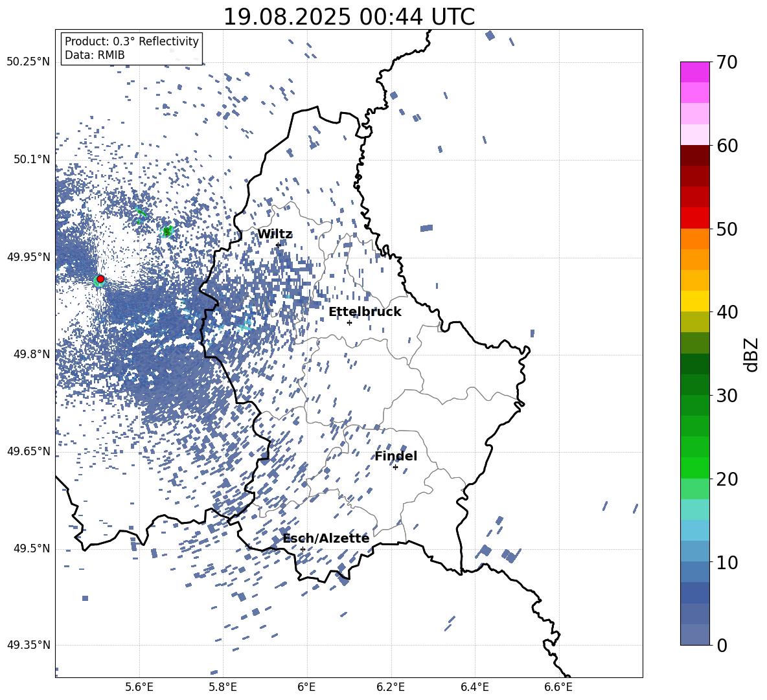Click the 49.5°N latitude label
767x700 pixels.
click(32, 548)
